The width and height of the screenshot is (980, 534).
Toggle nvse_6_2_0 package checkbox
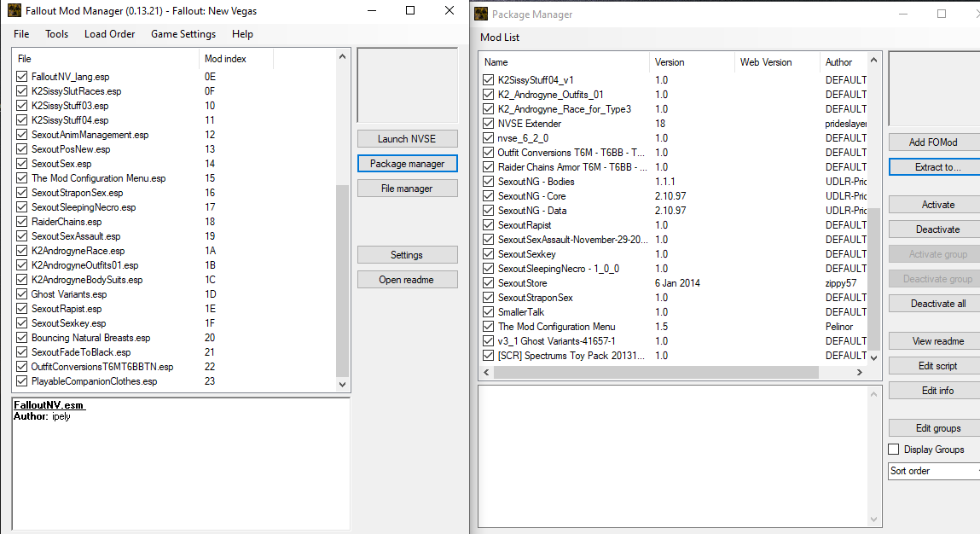[488, 137]
